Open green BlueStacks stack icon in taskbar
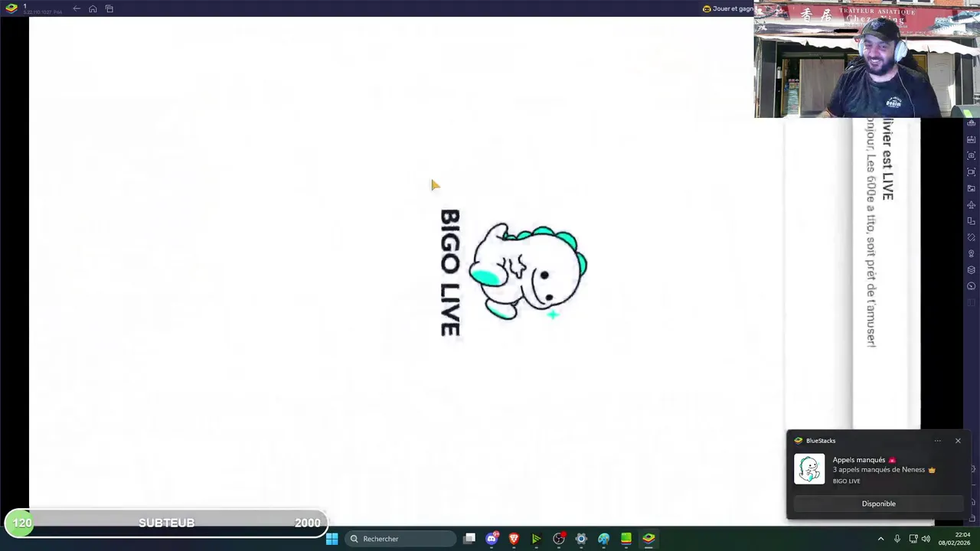This screenshot has width=980, height=551. (x=626, y=539)
